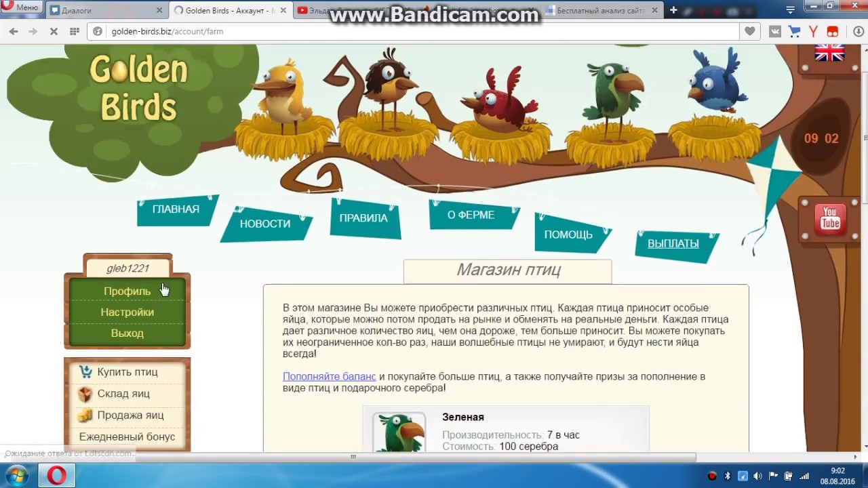
Task: Open the Bluetooth tray icon
Action: click(728, 476)
